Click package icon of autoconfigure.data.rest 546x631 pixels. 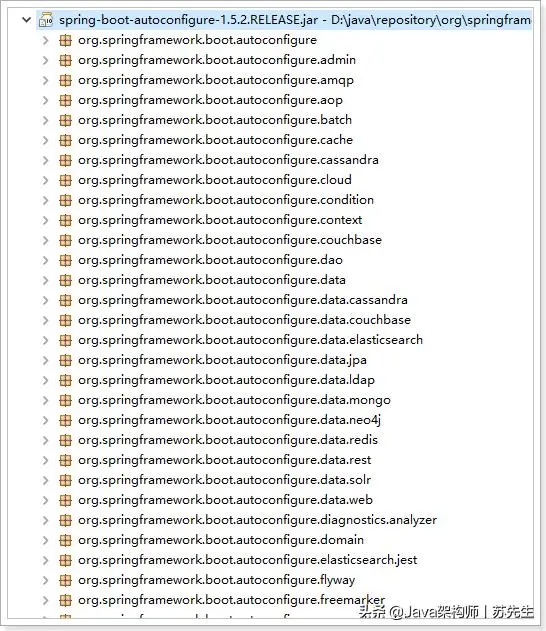(x=65, y=460)
